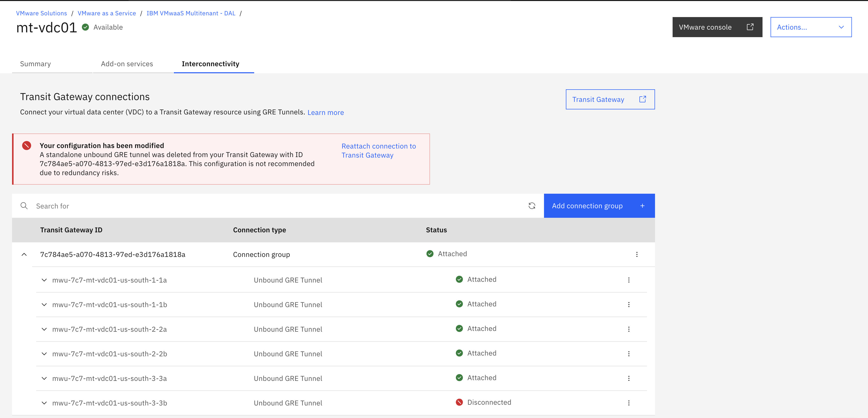This screenshot has width=868, height=418.
Task: Open overflow menu for us-south-1-1b tunnel
Action: (x=628, y=305)
